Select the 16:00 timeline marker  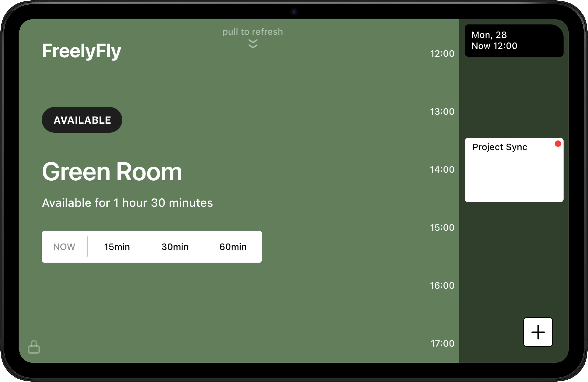coord(442,286)
